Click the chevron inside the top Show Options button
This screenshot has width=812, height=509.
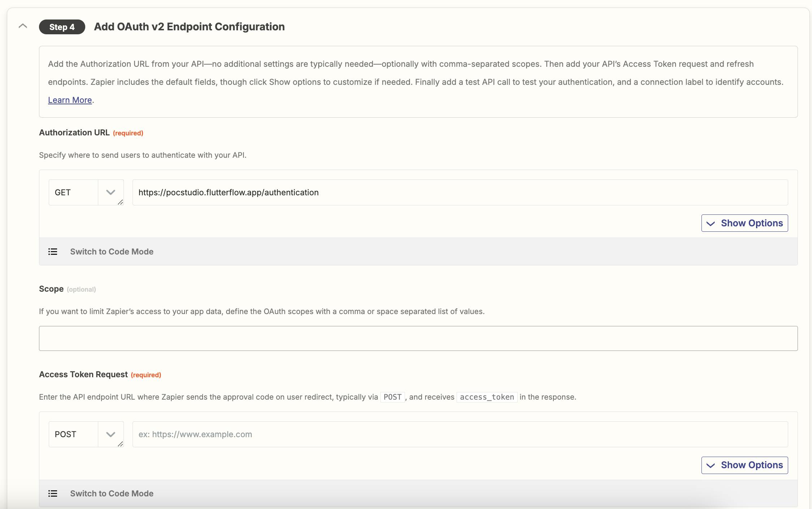point(711,223)
